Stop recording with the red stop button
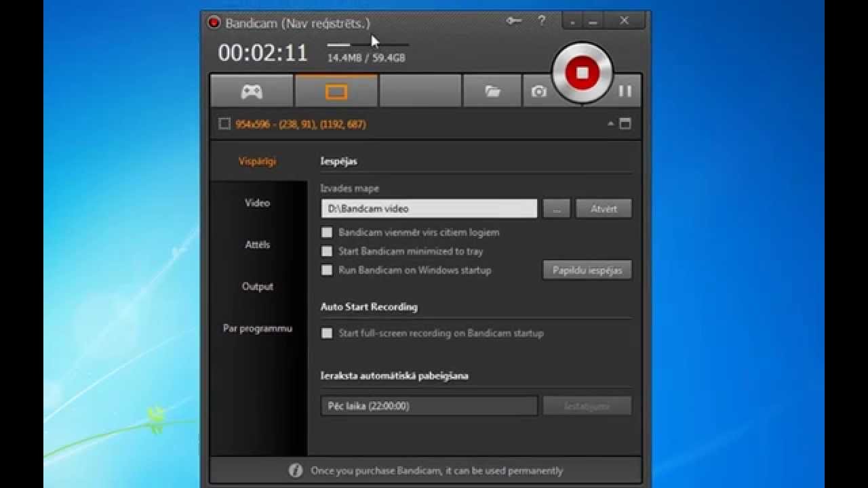Viewport: 868px width, 488px height. coord(582,73)
